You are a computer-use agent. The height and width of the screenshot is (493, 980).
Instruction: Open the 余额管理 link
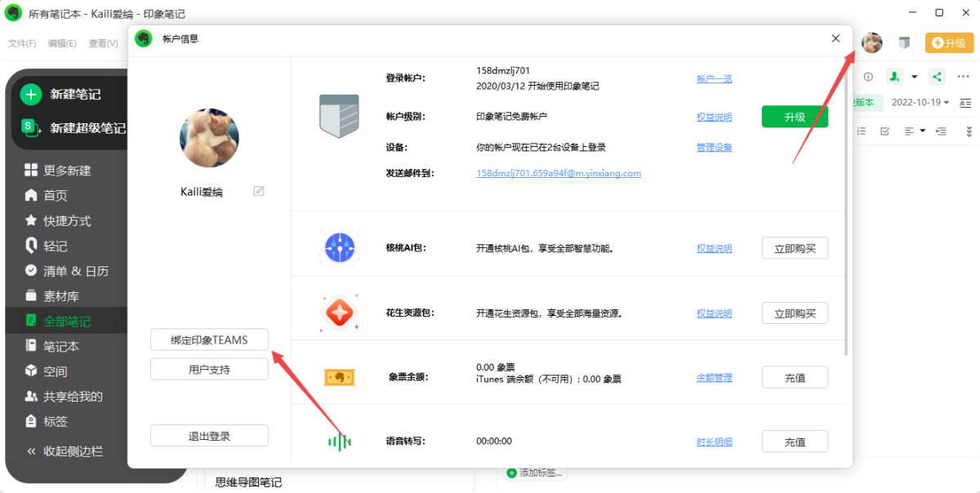point(715,377)
